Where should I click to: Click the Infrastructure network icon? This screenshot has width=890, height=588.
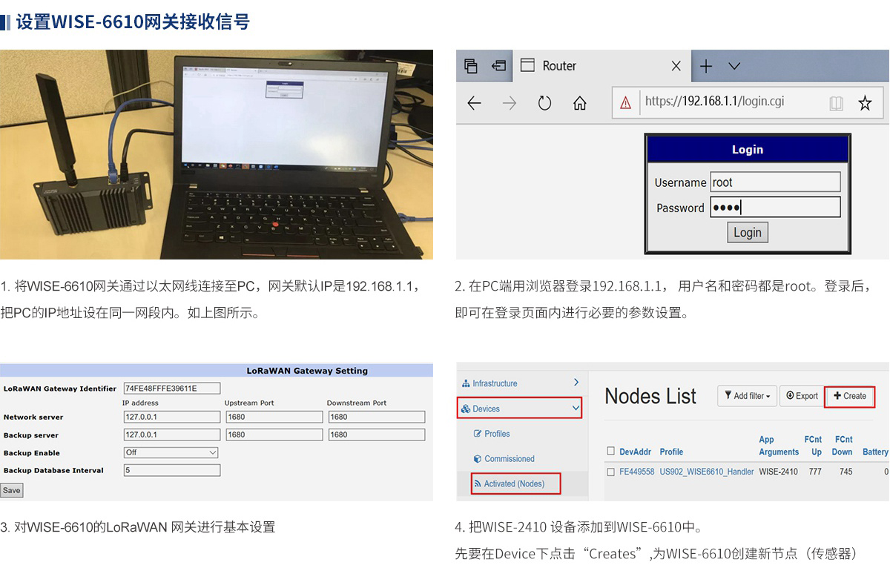pyautogui.click(x=466, y=383)
